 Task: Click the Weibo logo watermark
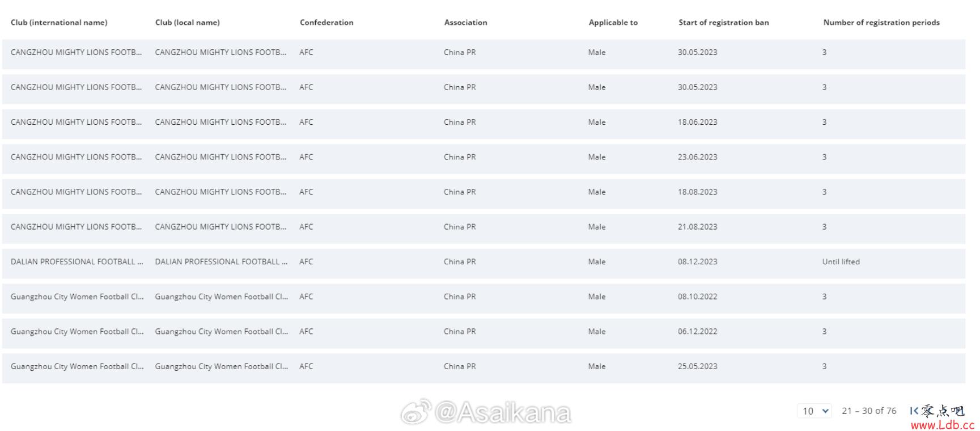(x=415, y=412)
